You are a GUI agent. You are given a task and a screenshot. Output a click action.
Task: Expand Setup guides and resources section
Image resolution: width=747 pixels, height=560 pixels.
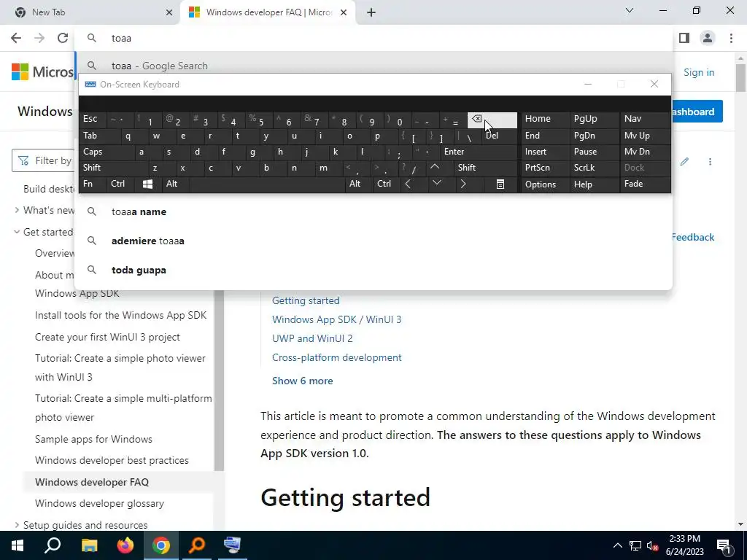click(x=17, y=525)
